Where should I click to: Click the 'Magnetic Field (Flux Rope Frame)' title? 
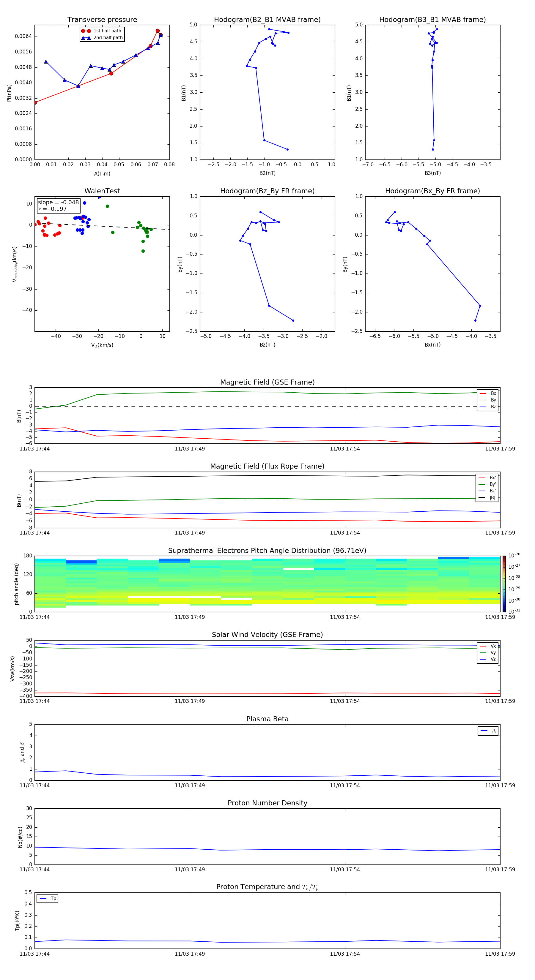click(x=267, y=467)
